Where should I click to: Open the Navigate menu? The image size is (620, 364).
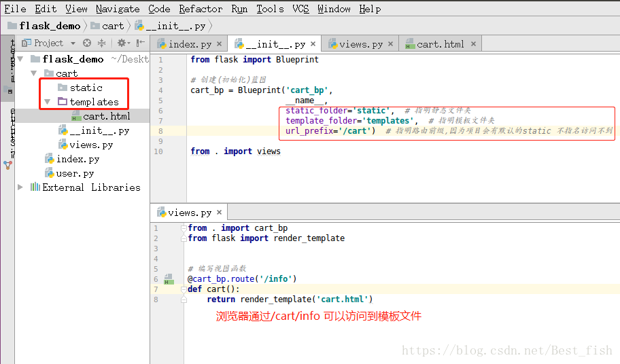coord(118,9)
